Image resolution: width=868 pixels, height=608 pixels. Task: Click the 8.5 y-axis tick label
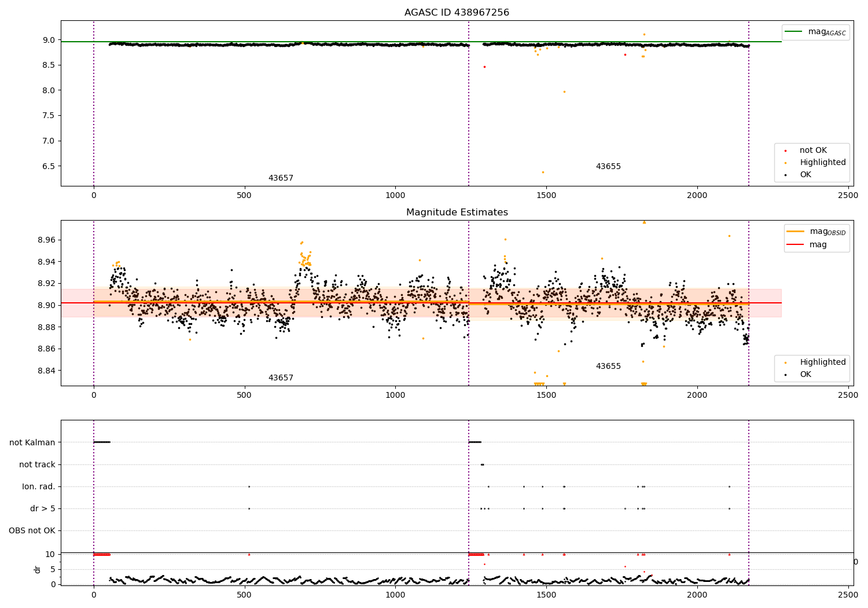click(49, 65)
